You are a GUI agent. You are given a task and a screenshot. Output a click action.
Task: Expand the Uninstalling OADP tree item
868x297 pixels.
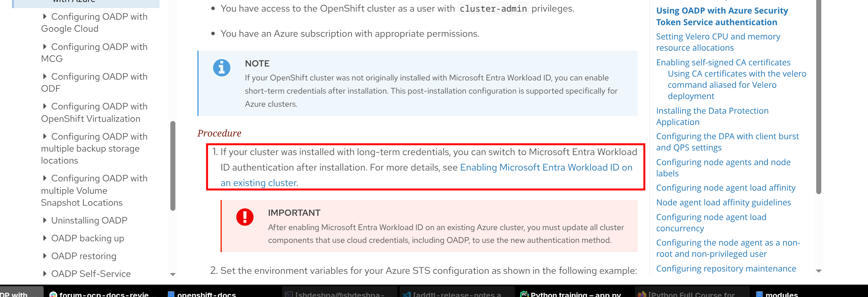(x=45, y=220)
